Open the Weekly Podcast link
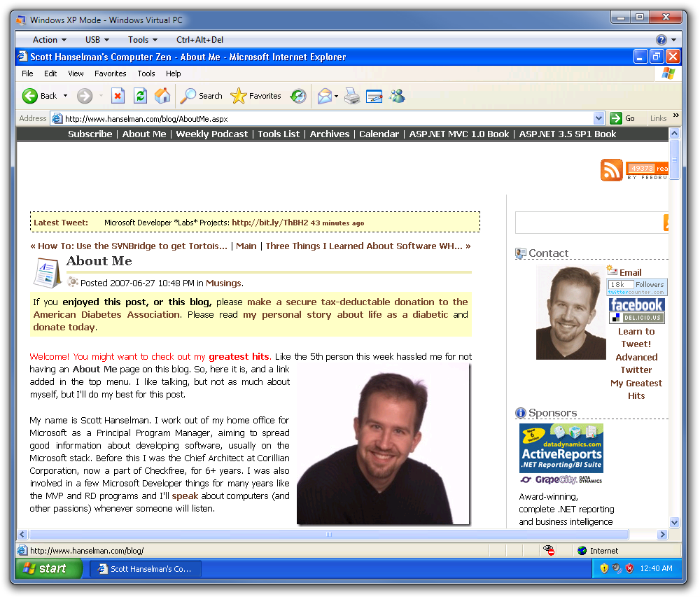The image size is (700, 597). [211, 134]
